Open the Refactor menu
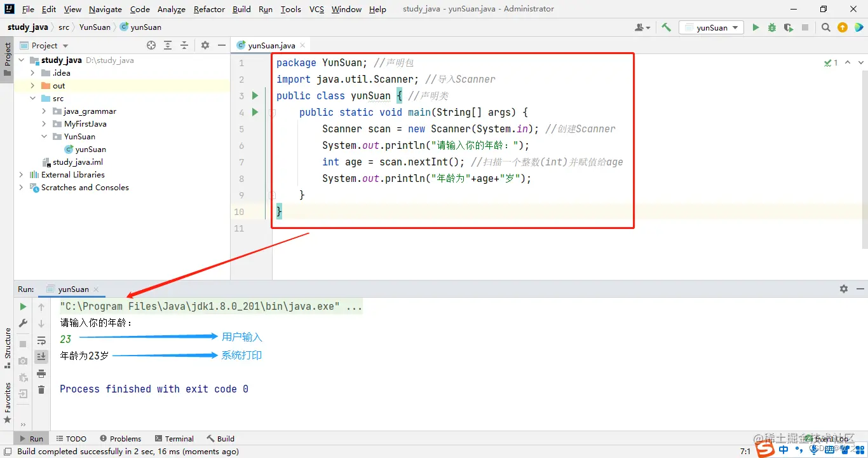The width and height of the screenshot is (868, 458). pos(209,9)
